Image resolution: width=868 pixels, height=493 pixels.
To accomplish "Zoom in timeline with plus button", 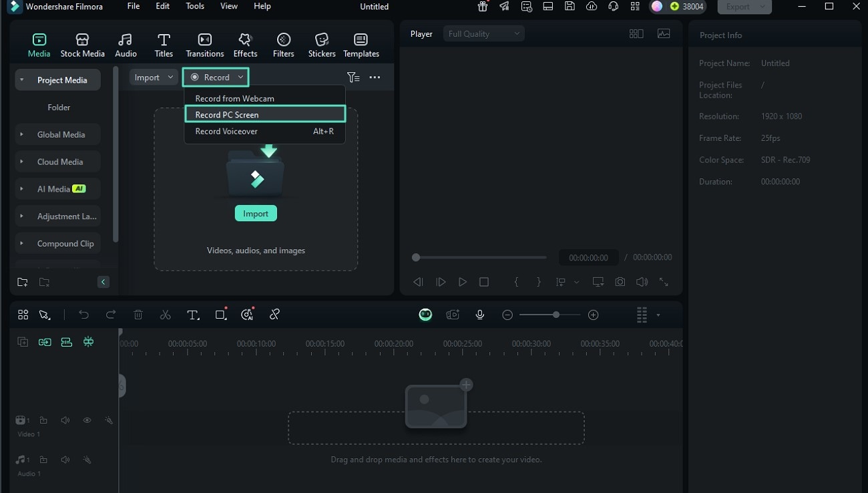I will (593, 315).
